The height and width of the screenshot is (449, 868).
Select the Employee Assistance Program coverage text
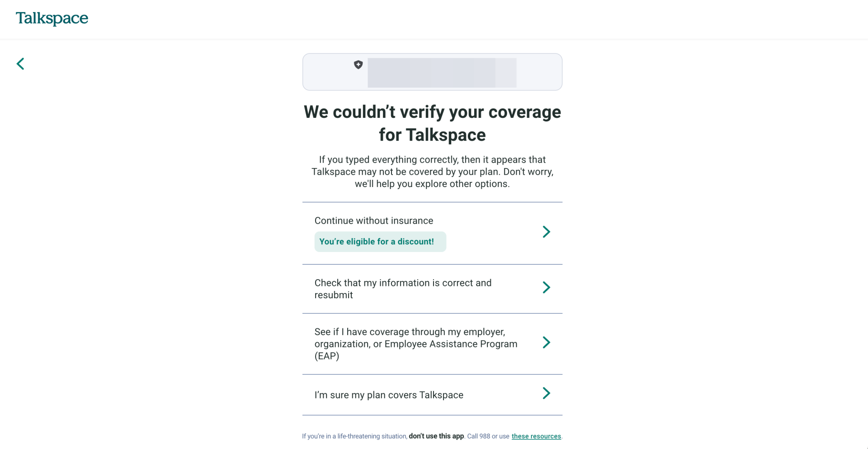pyautogui.click(x=415, y=344)
